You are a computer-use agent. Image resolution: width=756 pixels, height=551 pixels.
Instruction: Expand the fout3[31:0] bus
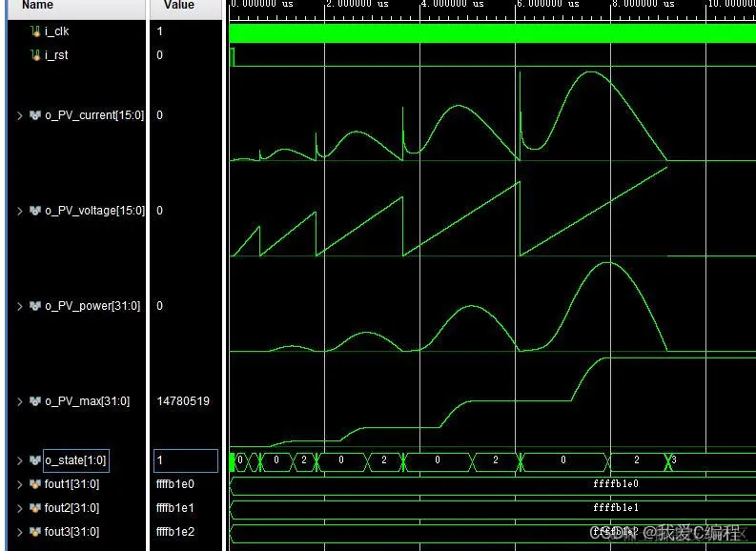20,532
